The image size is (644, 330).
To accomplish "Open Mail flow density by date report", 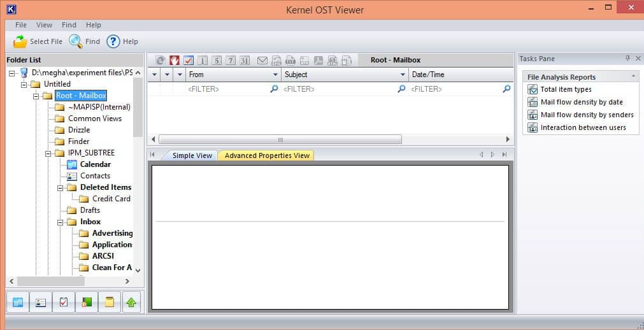I will (x=575, y=102).
